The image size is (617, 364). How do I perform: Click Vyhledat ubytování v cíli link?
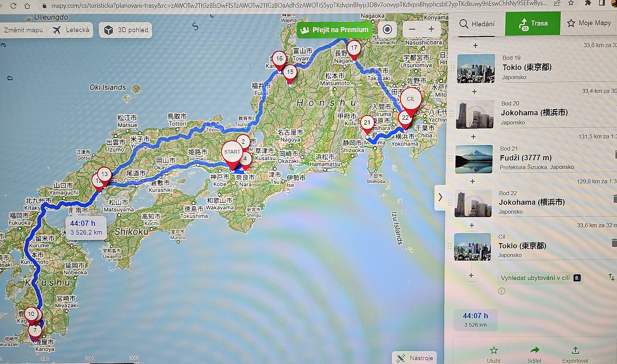point(535,278)
